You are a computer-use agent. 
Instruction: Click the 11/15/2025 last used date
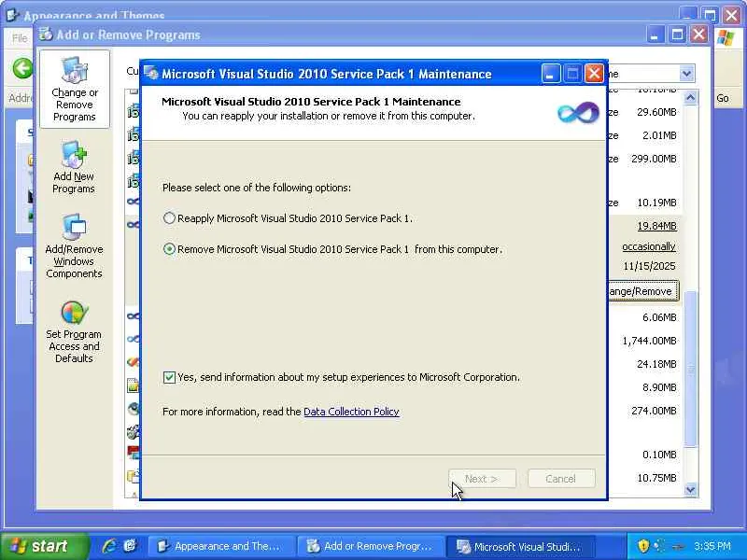coord(649,266)
